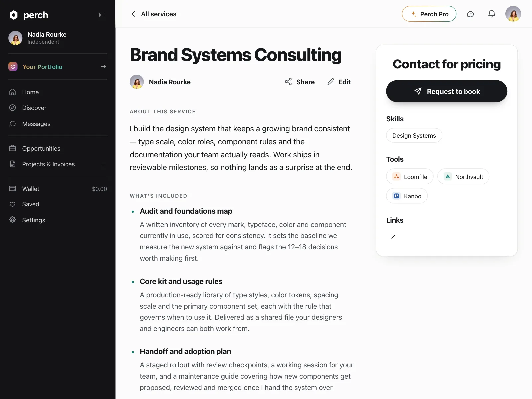Open notifications bell icon

pos(492,14)
